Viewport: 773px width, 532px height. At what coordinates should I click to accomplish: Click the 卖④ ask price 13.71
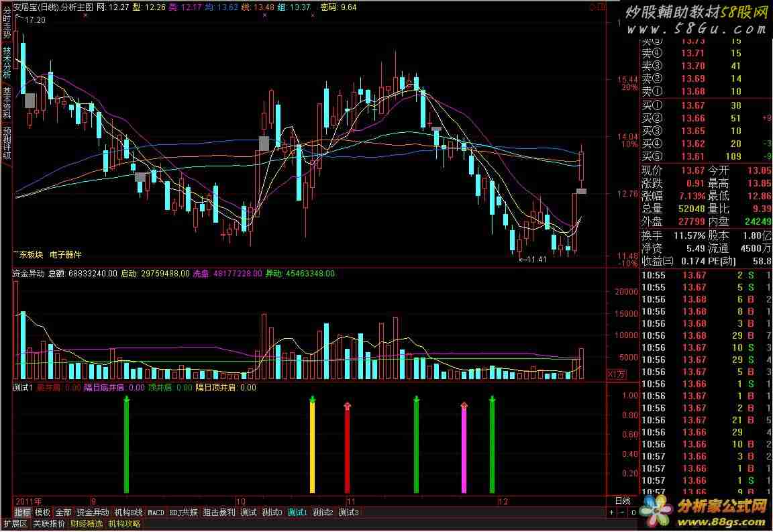click(x=692, y=53)
